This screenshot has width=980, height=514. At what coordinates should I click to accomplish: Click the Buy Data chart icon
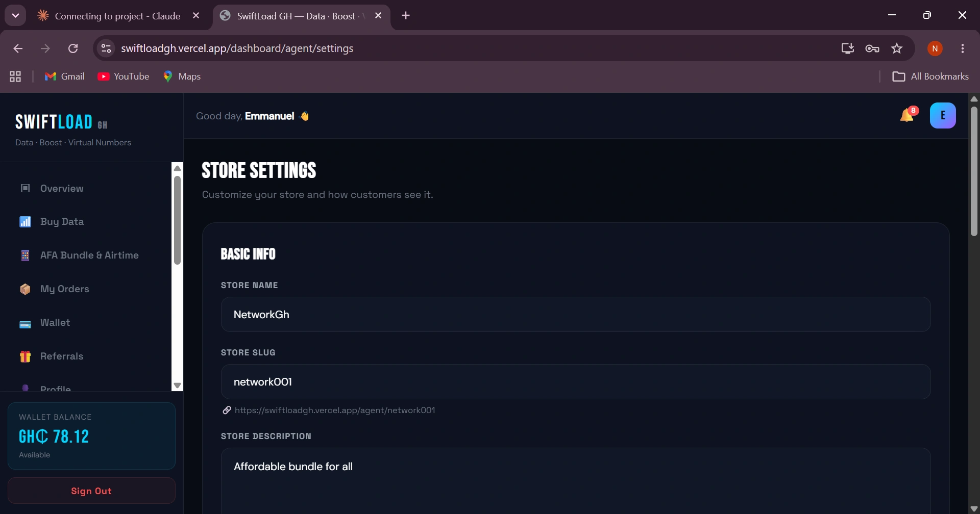pos(25,222)
